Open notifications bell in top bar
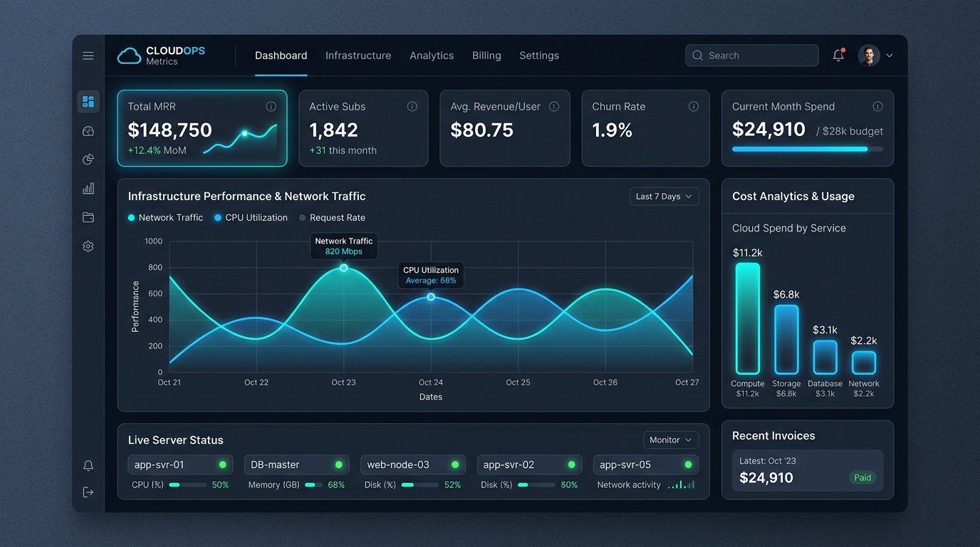The height and width of the screenshot is (547, 980). (839, 55)
